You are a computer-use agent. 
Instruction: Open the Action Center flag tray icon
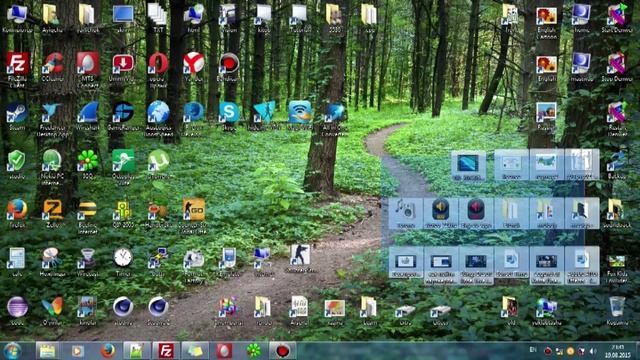[x=582, y=351]
